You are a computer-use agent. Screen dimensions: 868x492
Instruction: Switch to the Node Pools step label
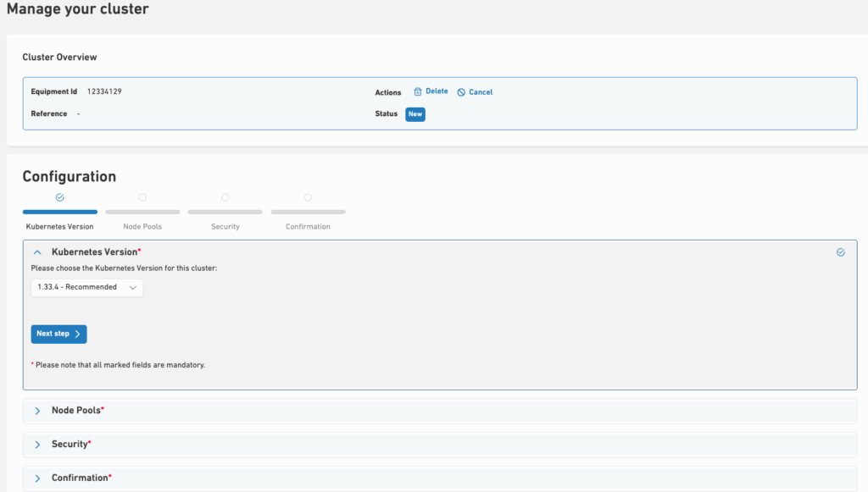pos(142,227)
